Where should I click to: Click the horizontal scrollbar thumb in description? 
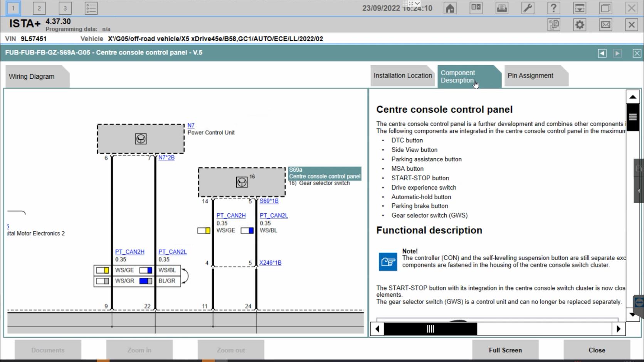(x=430, y=329)
